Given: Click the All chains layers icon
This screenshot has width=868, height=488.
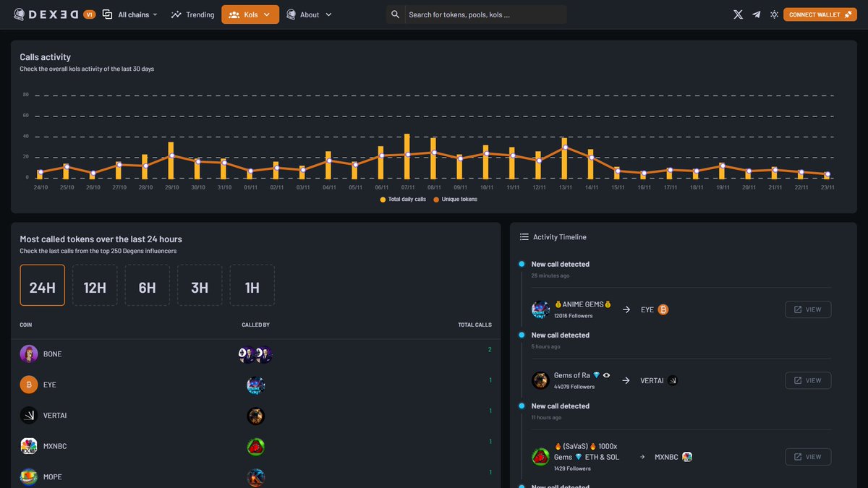Looking at the screenshot, I should point(107,14).
